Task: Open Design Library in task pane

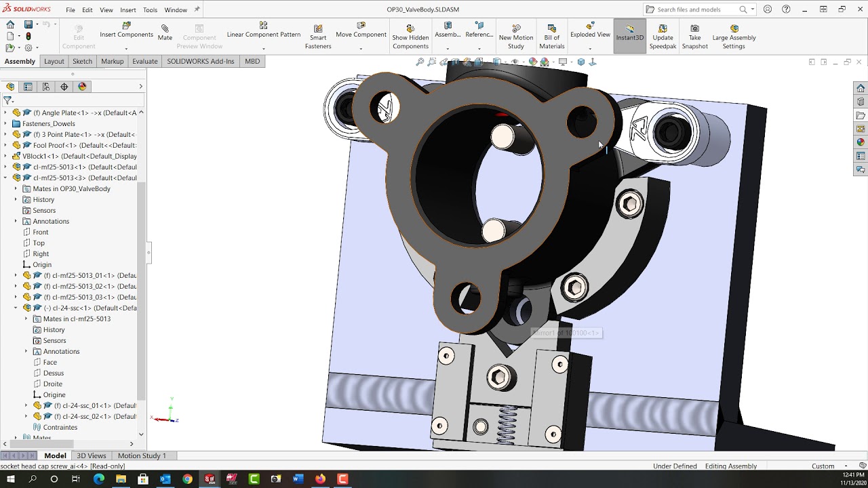Action: (861, 102)
